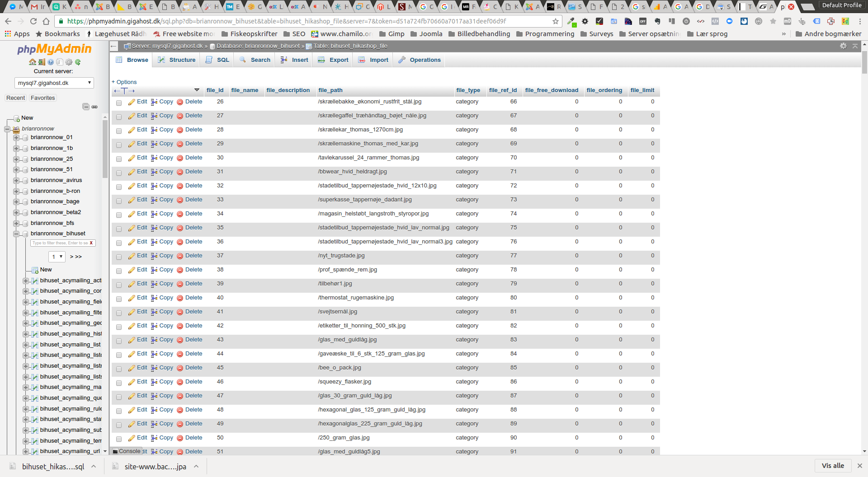The width and height of the screenshot is (868, 477).
Task: Tick the checkbox for row file_id 50
Action: click(119, 439)
